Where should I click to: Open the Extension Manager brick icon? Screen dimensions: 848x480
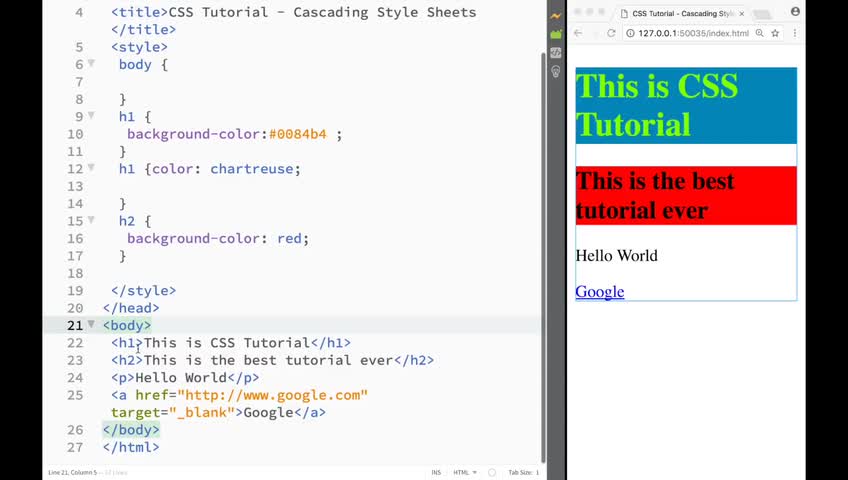(x=555, y=35)
